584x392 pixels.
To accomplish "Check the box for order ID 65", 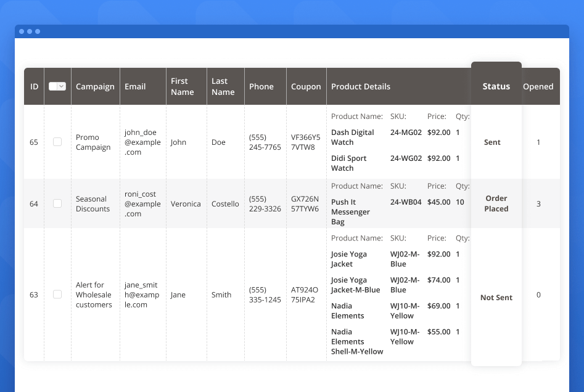I will (x=57, y=142).
